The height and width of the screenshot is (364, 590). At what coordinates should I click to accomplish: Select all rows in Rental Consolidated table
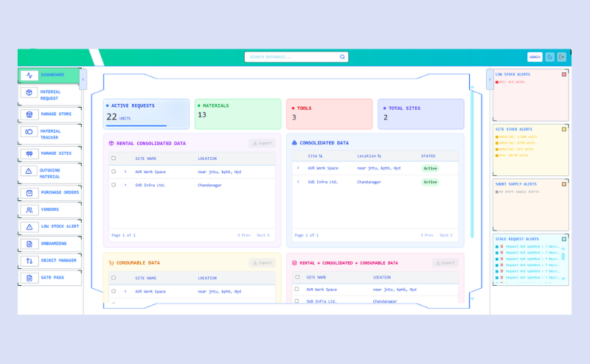tap(114, 158)
